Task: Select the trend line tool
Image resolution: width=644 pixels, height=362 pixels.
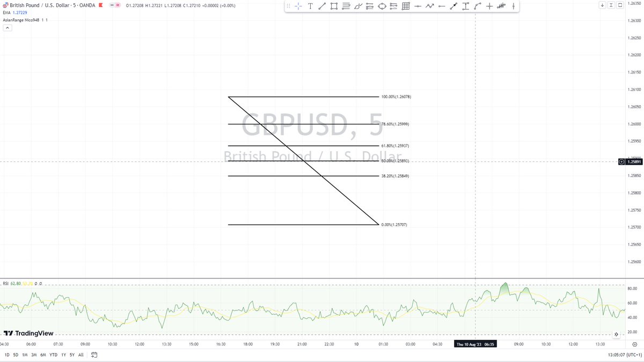Action: point(322,6)
